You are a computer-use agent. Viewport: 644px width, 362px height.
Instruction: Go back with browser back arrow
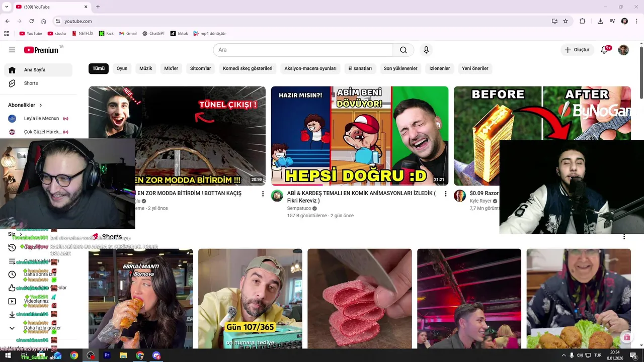pyautogui.click(x=8, y=21)
